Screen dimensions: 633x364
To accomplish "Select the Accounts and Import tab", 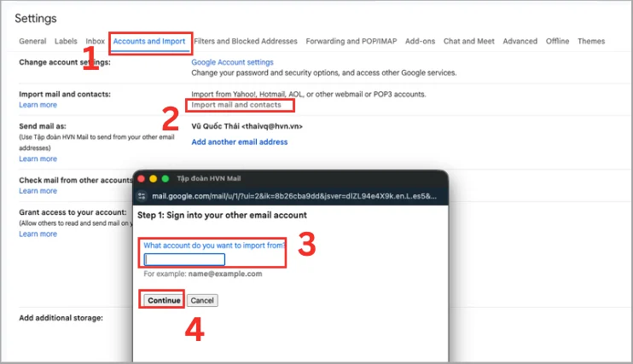I will 149,41.
